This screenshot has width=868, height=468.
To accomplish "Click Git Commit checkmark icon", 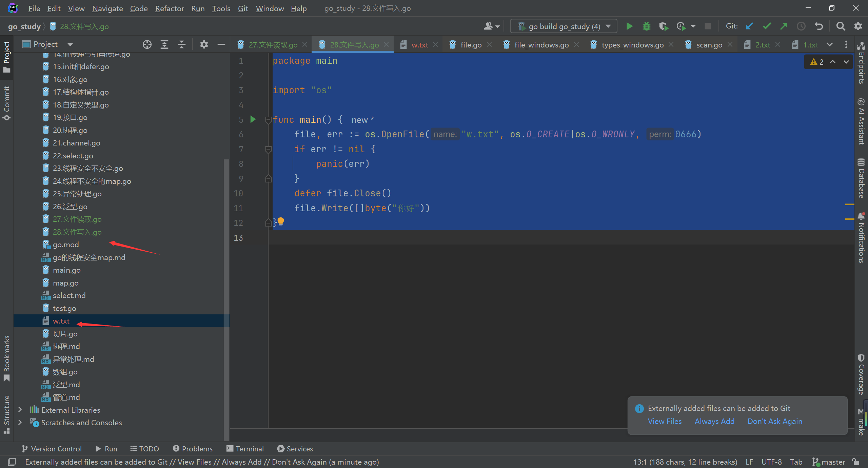I will pos(767,26).
